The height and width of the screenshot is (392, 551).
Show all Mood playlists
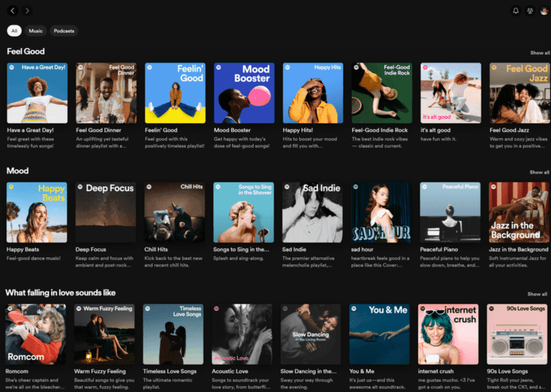(x=540, y=172)
